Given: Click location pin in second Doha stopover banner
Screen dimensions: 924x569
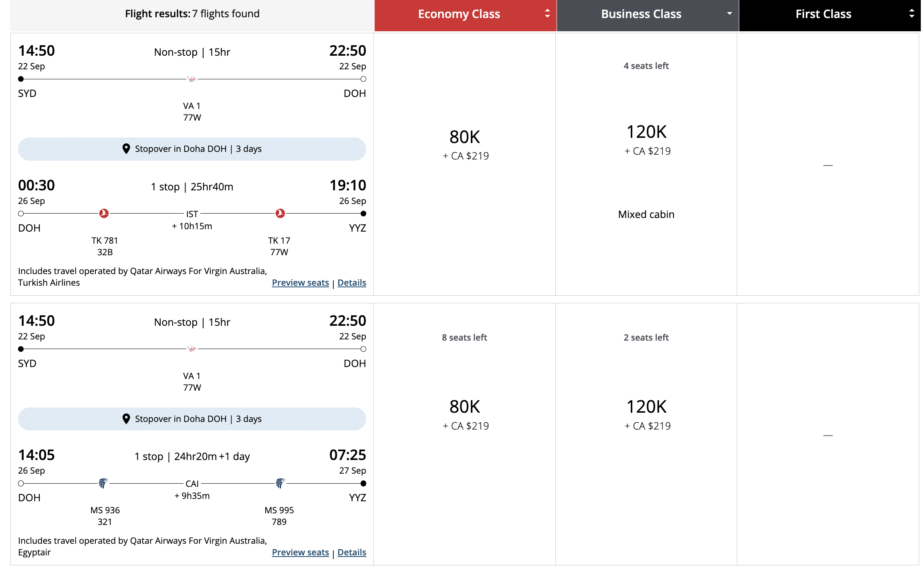Looking at the screenshot, I should [x=126, y=419].
